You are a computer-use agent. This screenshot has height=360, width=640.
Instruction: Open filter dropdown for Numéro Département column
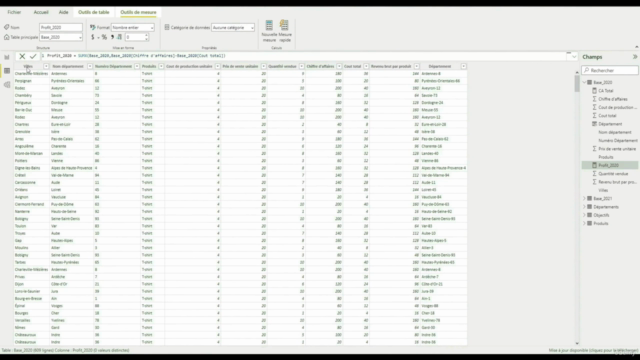(137, 66)
